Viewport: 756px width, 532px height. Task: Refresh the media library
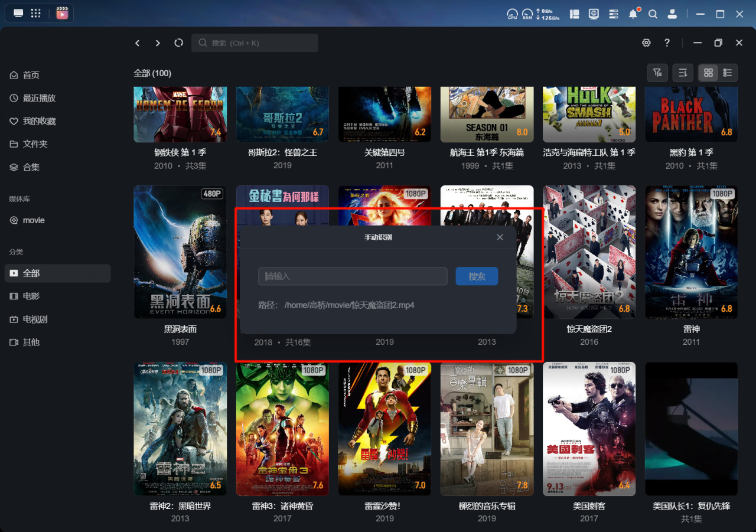179,43
